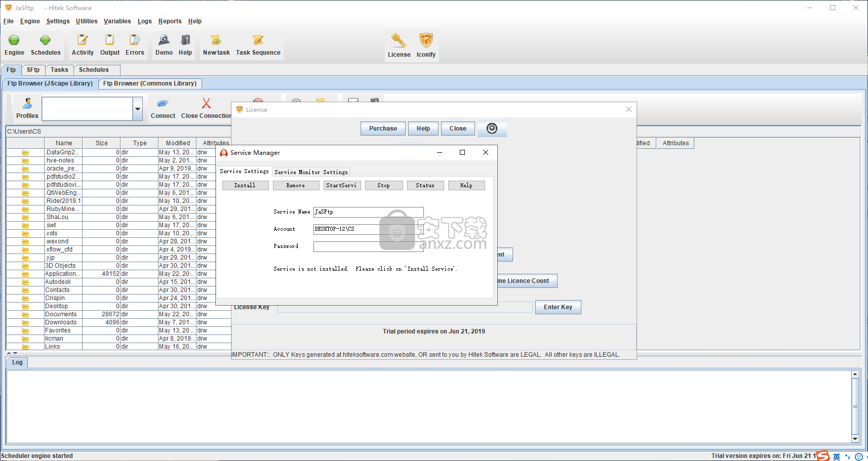This screenshot has width=868, height=461.
Task: Open the Schedules toolbar icon
Action: [46, 45]
